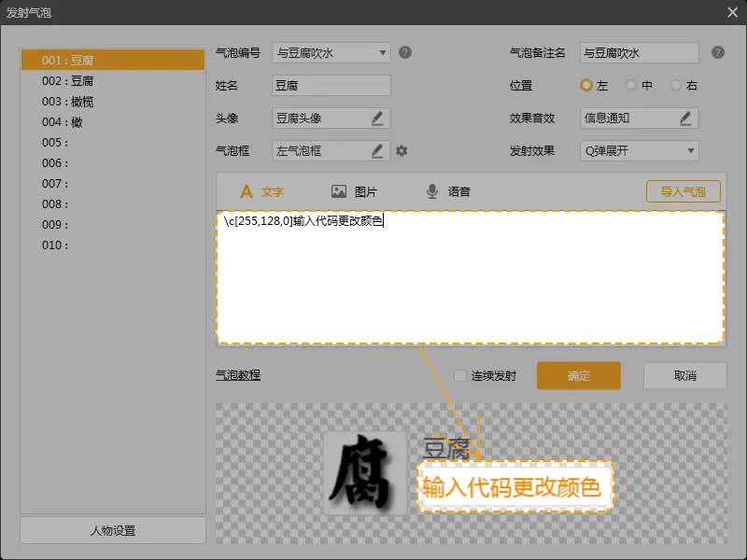747x560 pixels.
Task: Open the 发射效果 dropdown Q弹展开
Action: tap(638, 150)
